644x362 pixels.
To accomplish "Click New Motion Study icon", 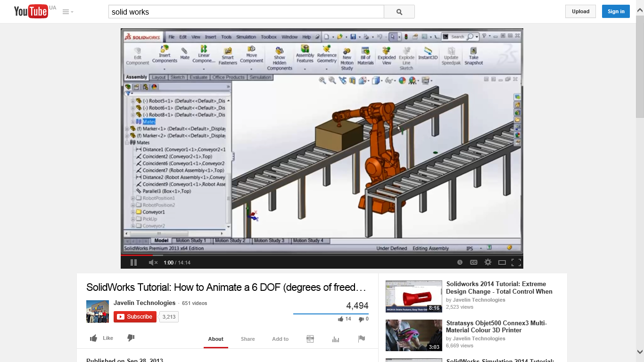I will click(347, 58).
